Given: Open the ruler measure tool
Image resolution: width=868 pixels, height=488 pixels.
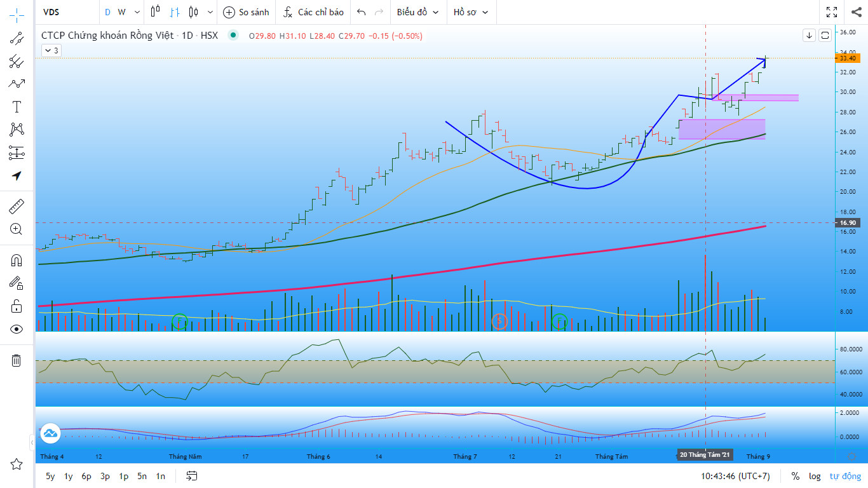Looking at the screenshot, I should (x=17, y=206).
